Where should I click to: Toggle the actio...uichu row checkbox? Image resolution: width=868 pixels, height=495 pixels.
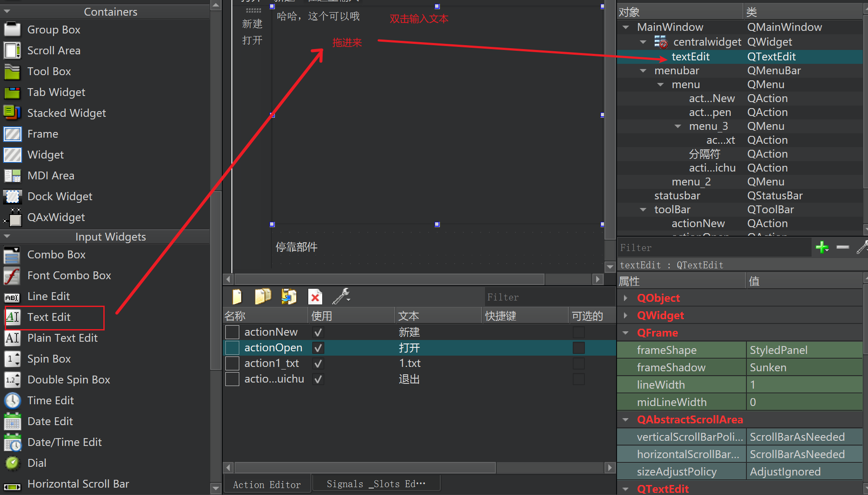click(232, 379)
